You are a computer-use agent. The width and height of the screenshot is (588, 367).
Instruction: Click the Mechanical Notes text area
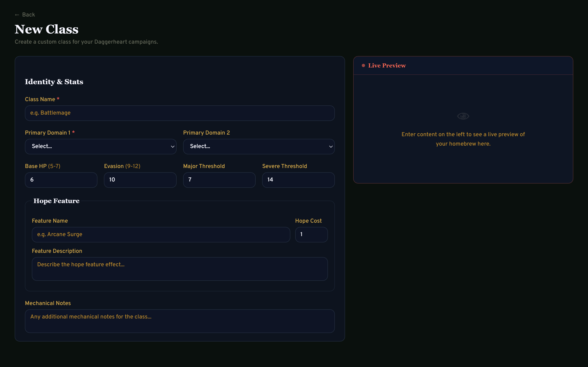(x=180, y=321)
